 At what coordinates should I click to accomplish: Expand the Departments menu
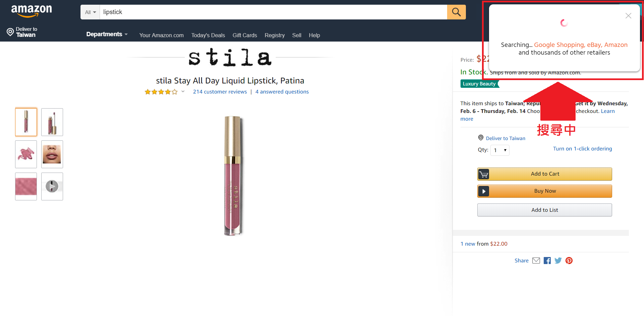tap(107, 34)
